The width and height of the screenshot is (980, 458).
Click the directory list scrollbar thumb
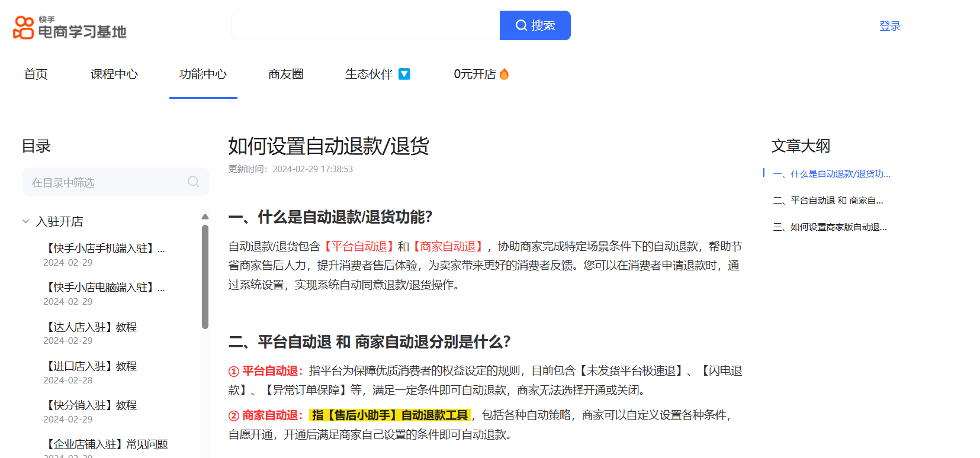(205, 276)
